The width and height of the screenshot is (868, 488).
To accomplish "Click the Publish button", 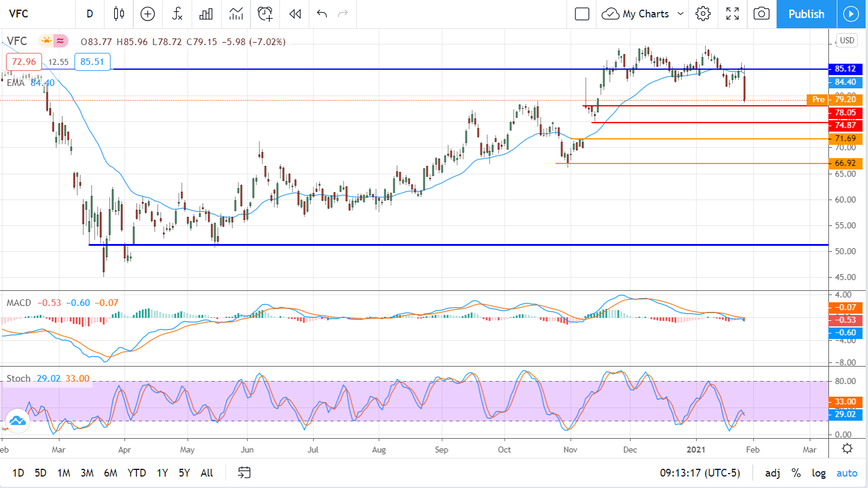I will pos(806,14).
